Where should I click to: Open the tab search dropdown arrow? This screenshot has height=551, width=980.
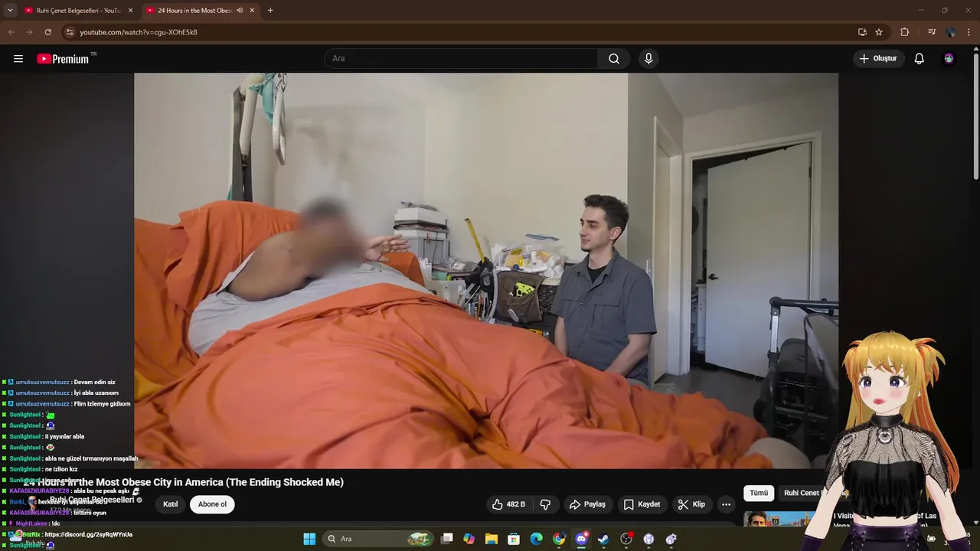[x=10, y=11]
